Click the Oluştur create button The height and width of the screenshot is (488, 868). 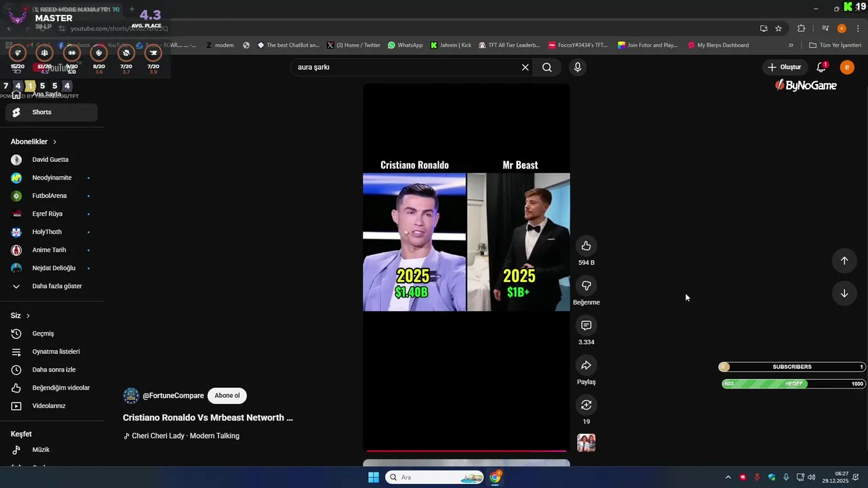(x=785, y=67)
